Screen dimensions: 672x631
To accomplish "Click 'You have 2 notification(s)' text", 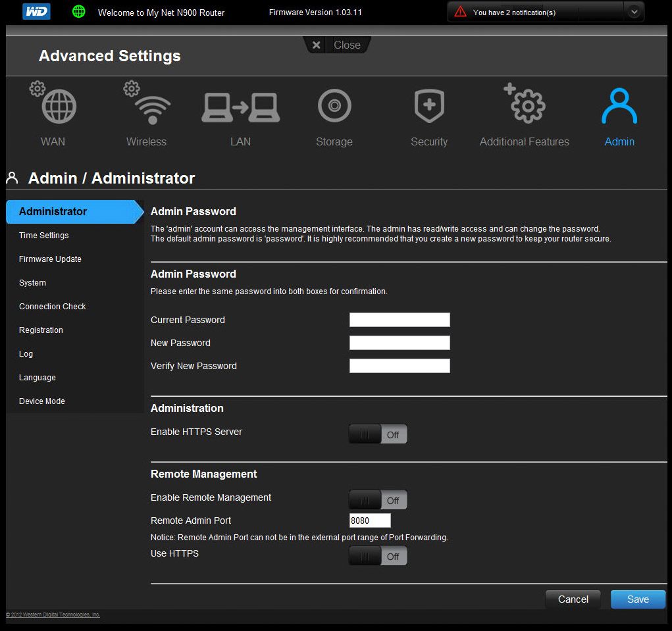I will pyautogui.click(x=514, y=13).
